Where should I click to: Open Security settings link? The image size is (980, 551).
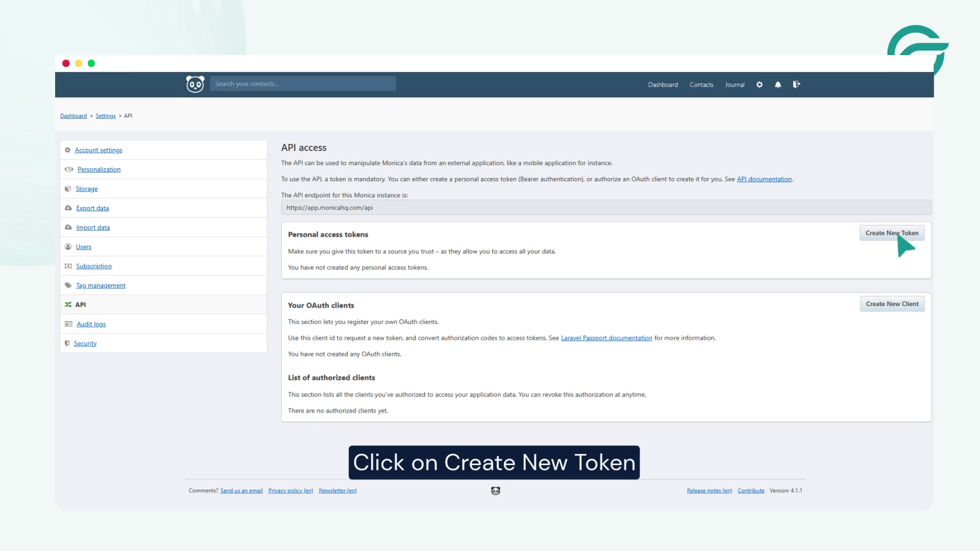pos(85,343)
